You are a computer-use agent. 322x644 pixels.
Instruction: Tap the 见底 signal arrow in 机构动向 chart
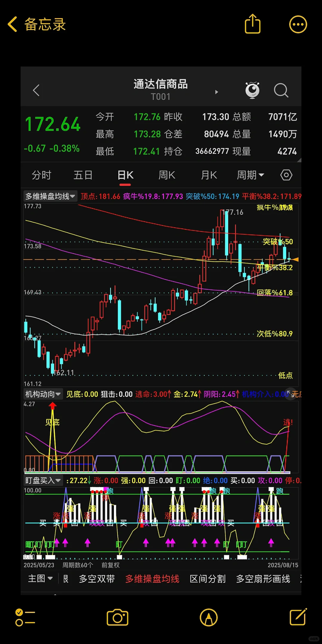pyautogui.click(x=52, y=407)
